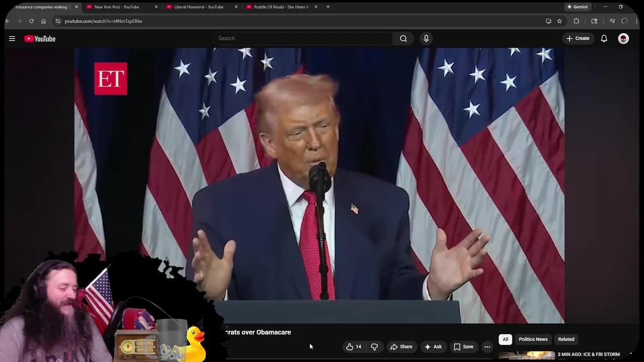Open the YouTube account avatar menu
The image size is (644, 362).
tap(623, 38)
